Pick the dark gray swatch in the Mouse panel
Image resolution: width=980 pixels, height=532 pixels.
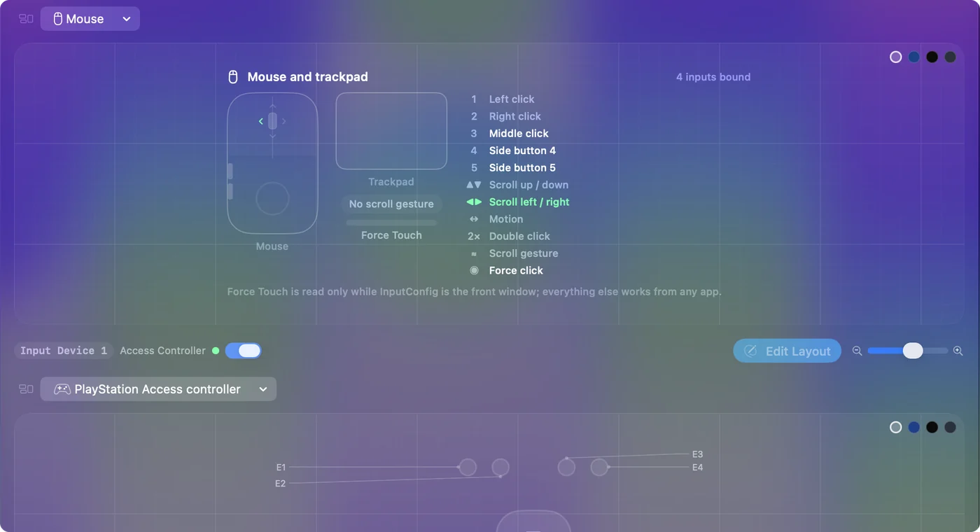point(951,57)
